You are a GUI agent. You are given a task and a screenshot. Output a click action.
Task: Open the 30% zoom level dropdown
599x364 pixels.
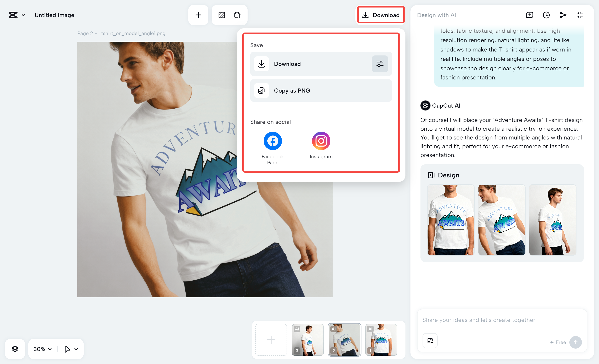click(43, 349)
